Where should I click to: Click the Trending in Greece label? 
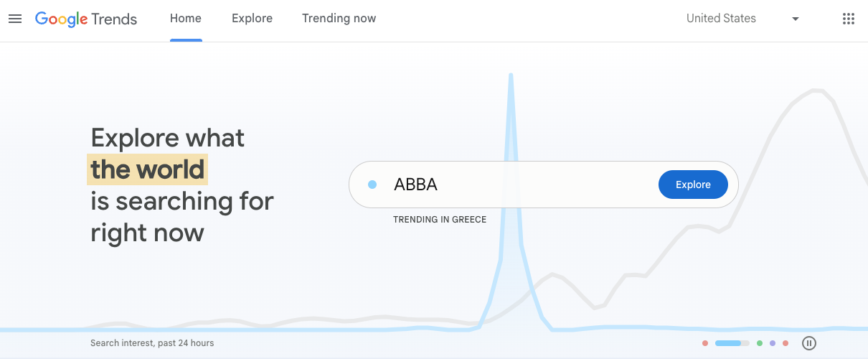pyautogui.click(x=440, y=220)
